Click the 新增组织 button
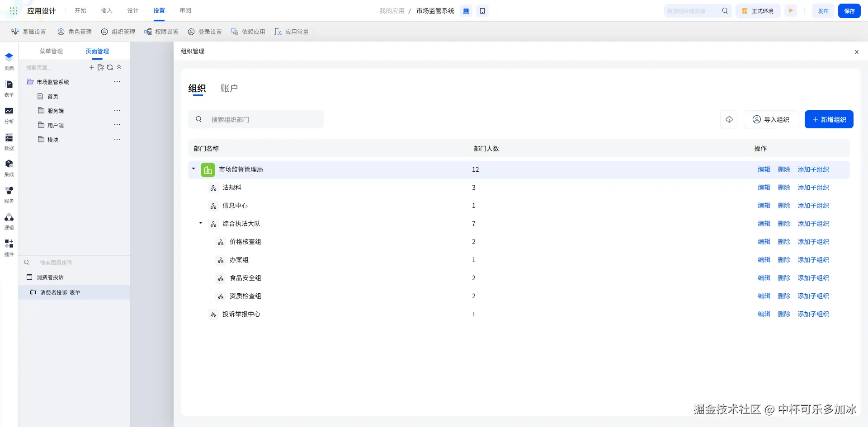This screenshot has height=427, width=868. coord(829,119)
